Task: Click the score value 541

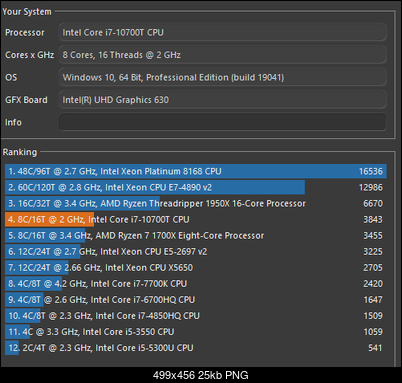Action: pyautogui.click(x=375, y=347)
